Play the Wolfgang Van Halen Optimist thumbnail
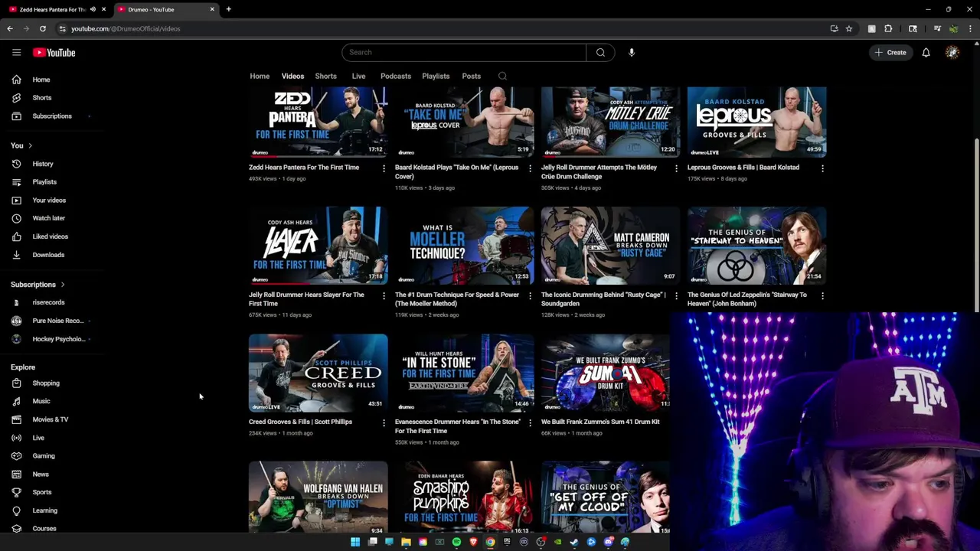 318,497
